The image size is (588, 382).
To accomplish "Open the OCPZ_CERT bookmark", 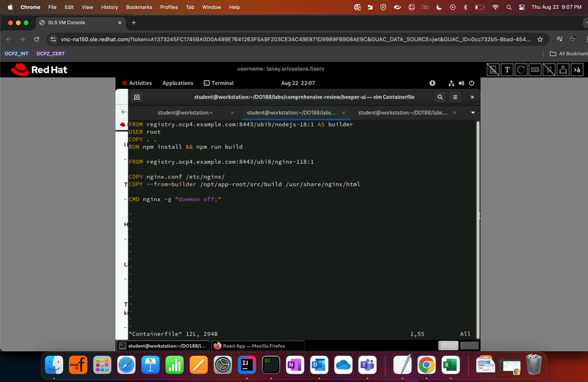I will [x=51, y=54].
